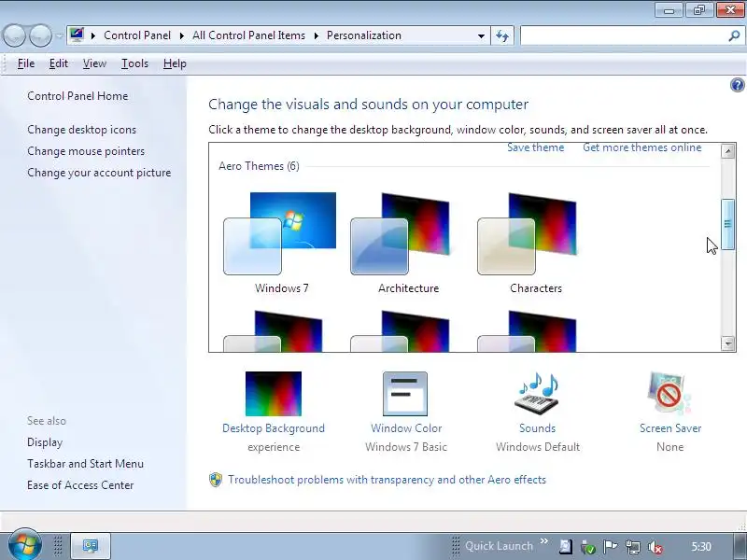This screenshot has height=560, width=747.
Task: Click the help question mark icon
Action: point(737,85)
